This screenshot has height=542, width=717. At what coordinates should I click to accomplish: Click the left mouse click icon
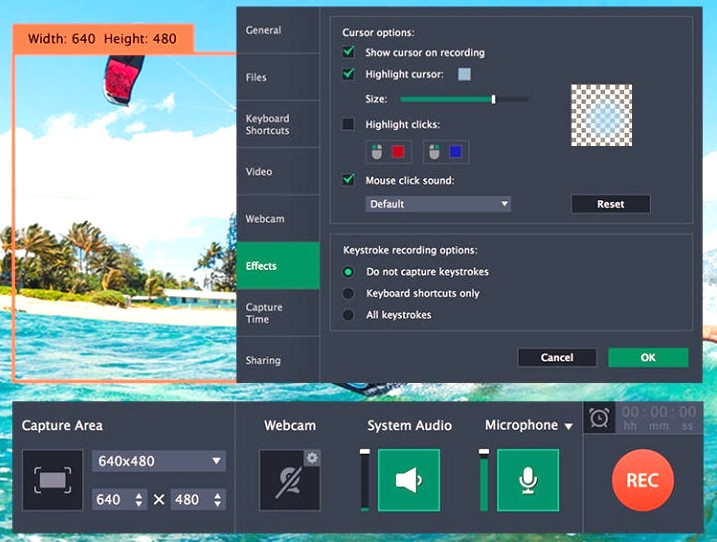[376, 151]
